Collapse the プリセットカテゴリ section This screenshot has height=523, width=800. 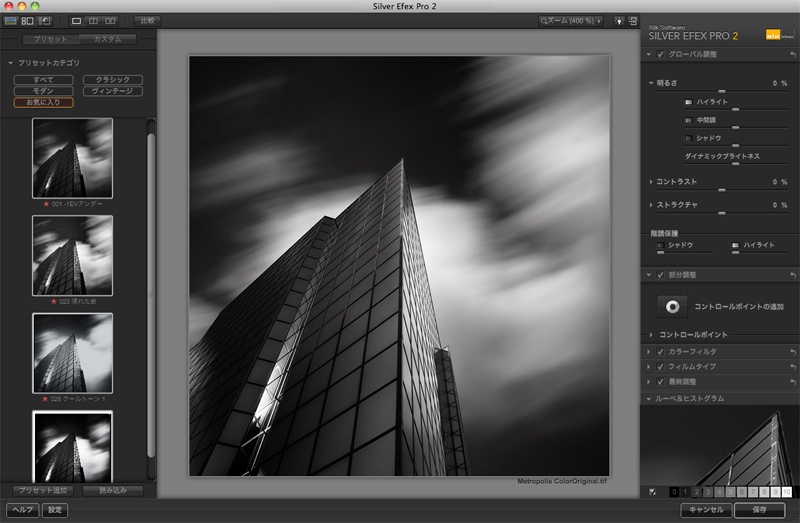[x=10, y=63]
